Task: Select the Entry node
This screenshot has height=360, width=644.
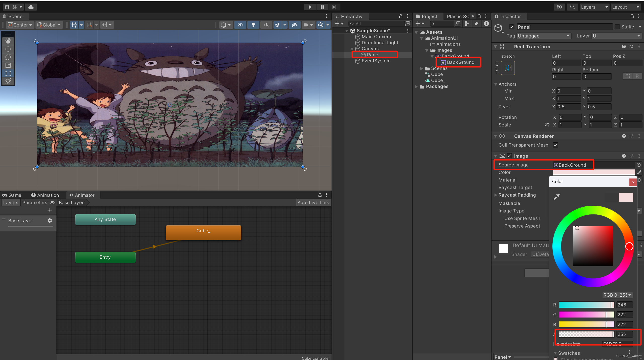Action: click(x=105, y=257)
